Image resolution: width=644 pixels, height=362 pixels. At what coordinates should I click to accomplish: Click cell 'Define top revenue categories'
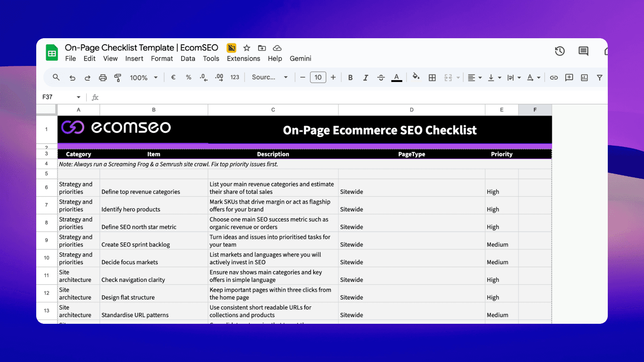pos(154,188)
